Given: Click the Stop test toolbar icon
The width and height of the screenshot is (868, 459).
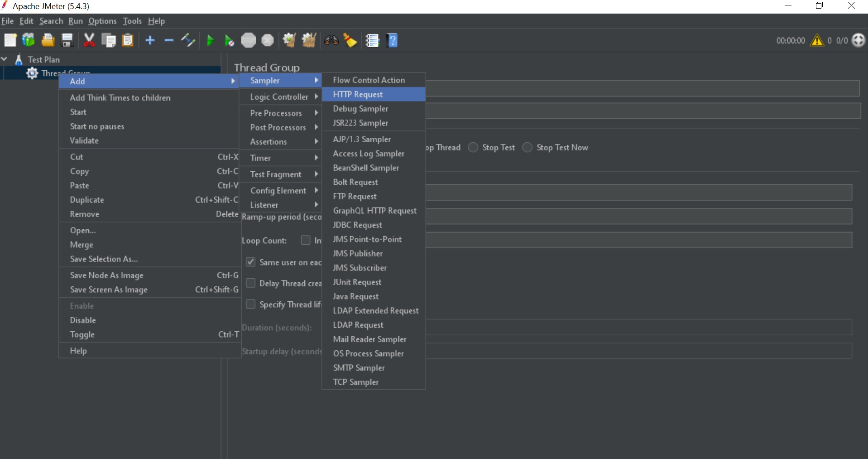Looking at the screenshot, I should tap(249, 40).
